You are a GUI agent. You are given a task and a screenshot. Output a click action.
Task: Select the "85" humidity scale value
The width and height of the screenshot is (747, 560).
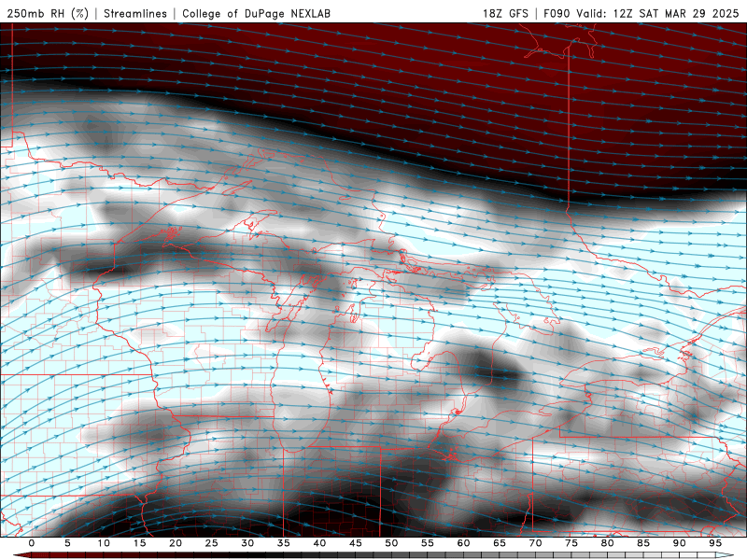tap(643, 543)
